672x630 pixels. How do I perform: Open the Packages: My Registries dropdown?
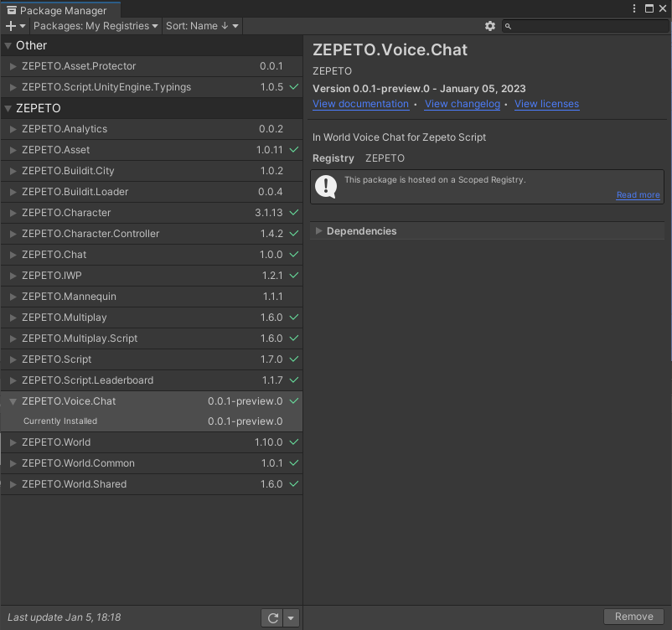pos(96,26)
